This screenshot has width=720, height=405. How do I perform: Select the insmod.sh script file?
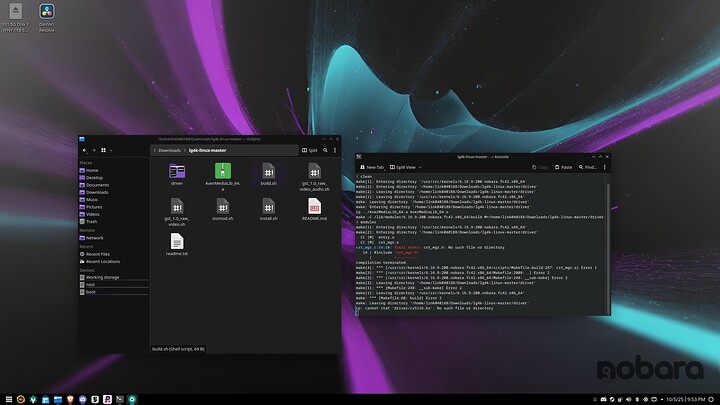pyautogui.click(x=223, y=209)
